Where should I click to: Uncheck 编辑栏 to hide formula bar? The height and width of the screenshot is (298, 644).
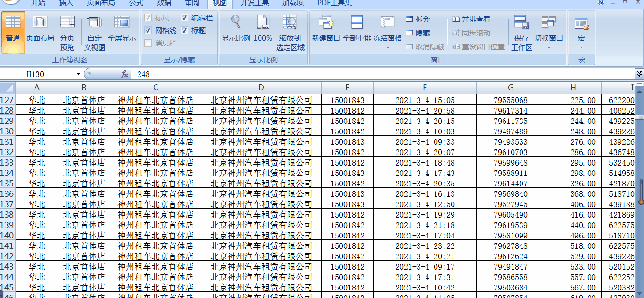coord(184,18)
